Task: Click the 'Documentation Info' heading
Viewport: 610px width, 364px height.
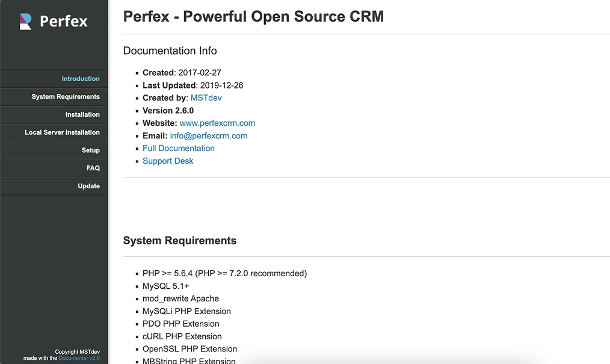Action: coord(170,51)
